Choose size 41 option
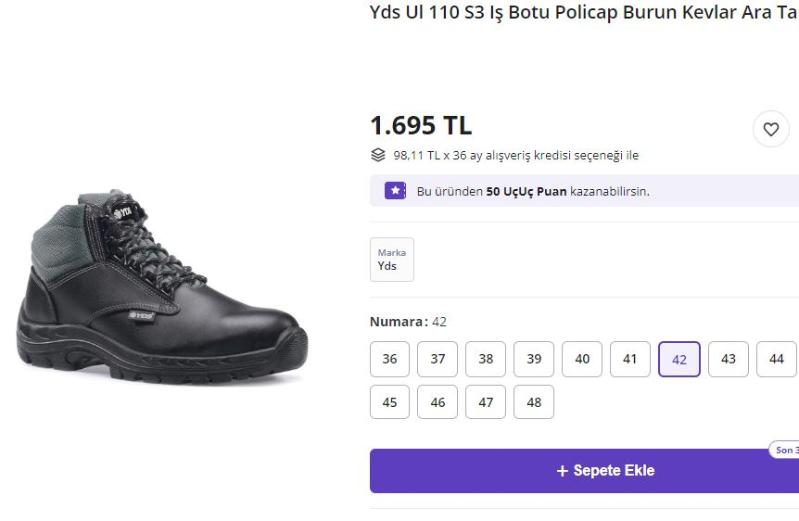799x521 pixels. [629, 359]
